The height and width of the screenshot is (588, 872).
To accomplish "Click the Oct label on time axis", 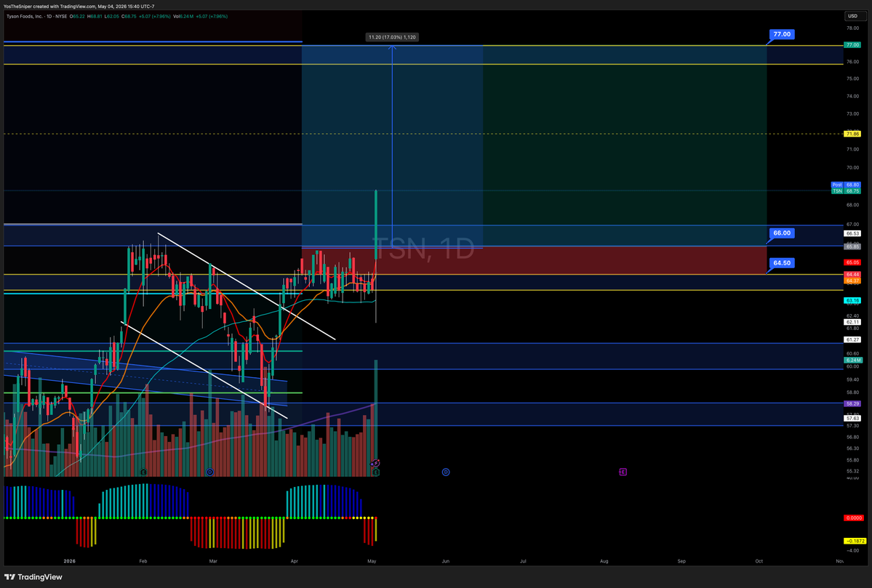I will (759, 561).
